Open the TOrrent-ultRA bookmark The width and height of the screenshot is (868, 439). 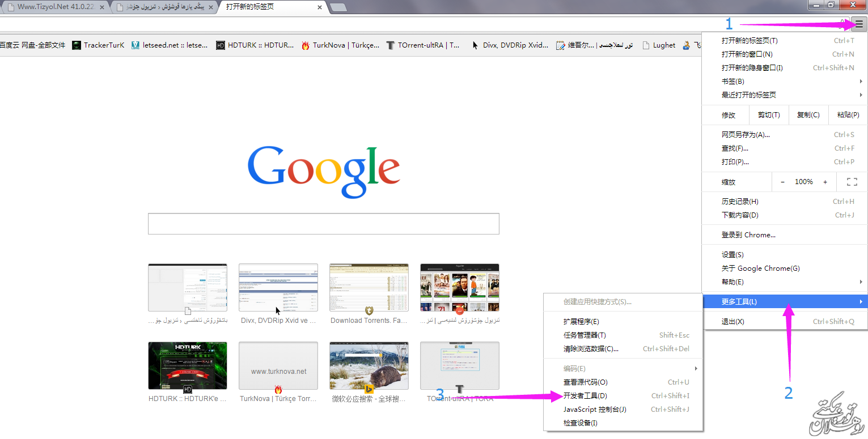423,45
